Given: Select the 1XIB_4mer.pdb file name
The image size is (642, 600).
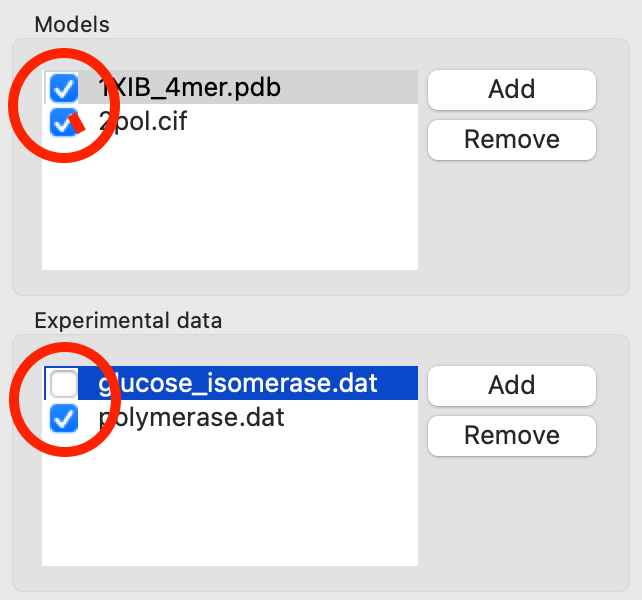Looking at the screenshot, I should point(189,88).
